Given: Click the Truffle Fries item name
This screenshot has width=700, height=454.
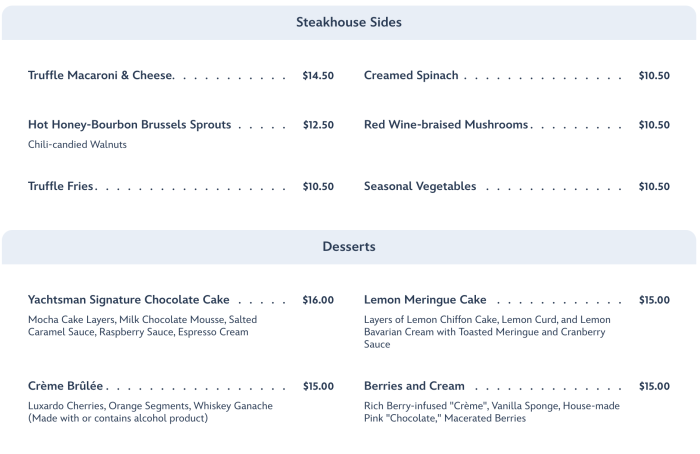Looking at the screenshot, I should click(x=61, y=186).
